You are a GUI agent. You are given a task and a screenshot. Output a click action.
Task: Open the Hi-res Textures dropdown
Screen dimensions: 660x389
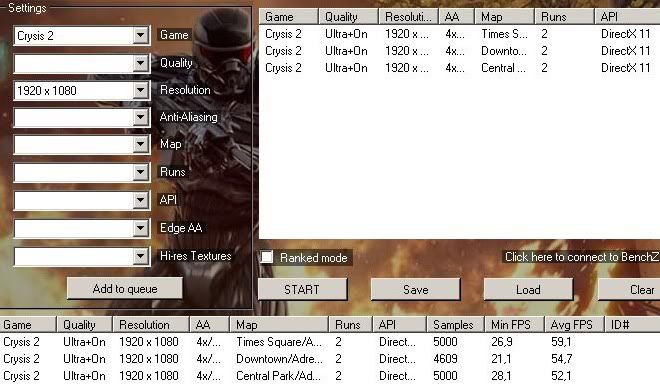[x=82, y=256]
